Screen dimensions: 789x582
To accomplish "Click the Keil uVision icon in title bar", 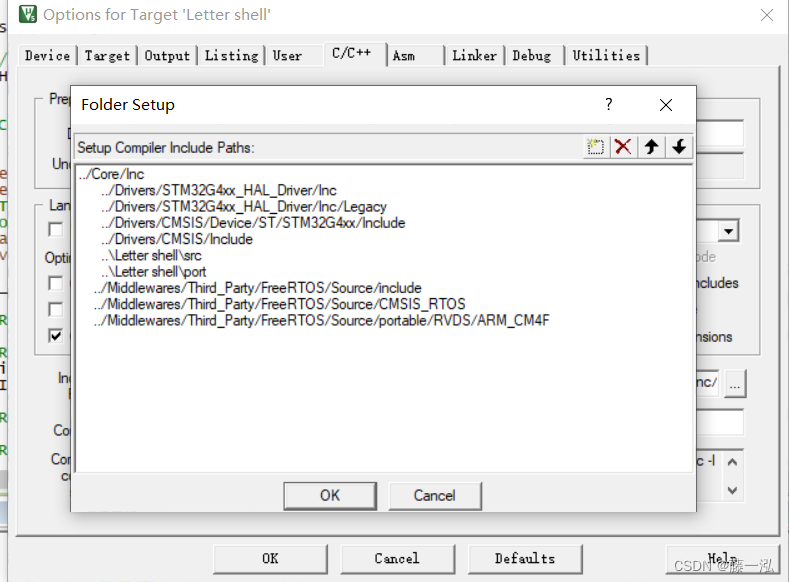I will point(28,15).
